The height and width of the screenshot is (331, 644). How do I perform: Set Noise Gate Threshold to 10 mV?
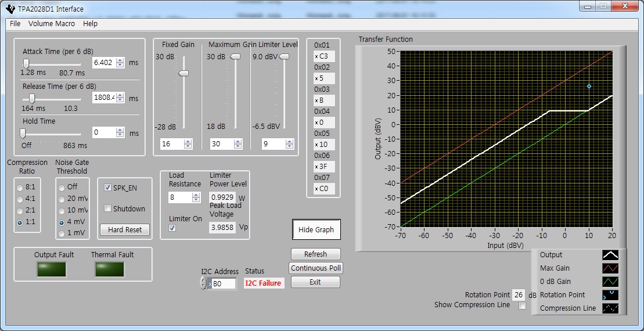tap(62, 211)
